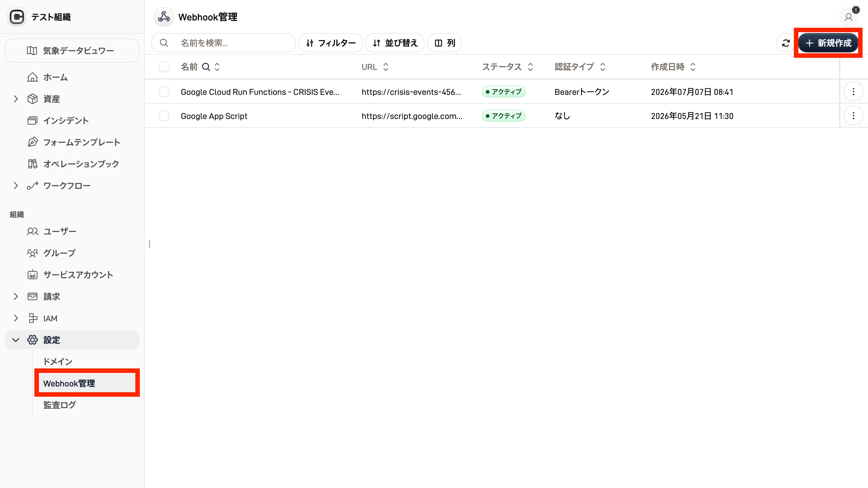Open row menu for Google App Script

click(853, 116)
